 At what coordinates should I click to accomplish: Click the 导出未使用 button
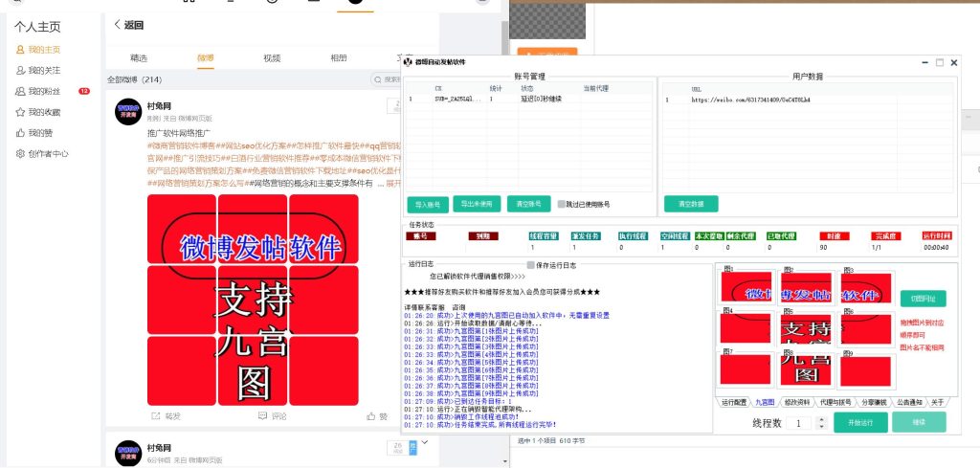[477, 204]
